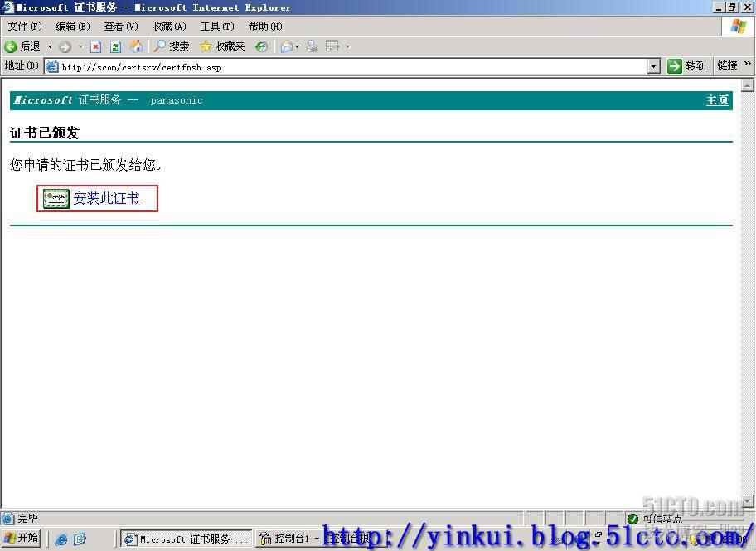Image resolution: width=756 pixels, height=551 pixels.
Task: Click the Forward arrow icon
Action: [x=65, y=46]
